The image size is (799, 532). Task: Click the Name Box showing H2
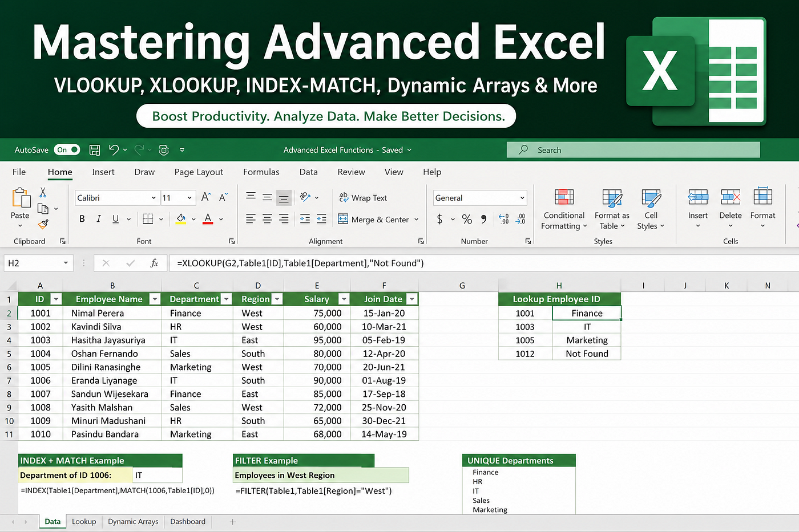pyautogui.click(x=38, y=263)
